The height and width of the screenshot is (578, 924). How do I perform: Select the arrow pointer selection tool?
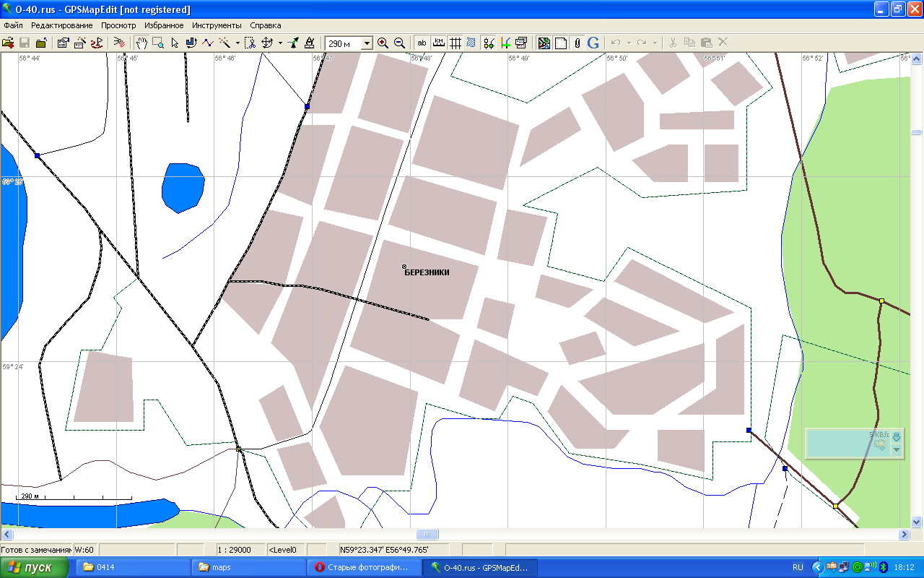point(174,43)
